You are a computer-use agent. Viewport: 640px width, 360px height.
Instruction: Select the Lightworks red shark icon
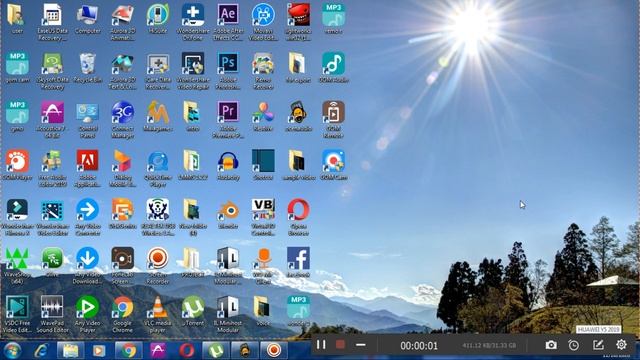click(x=298, y=22)
